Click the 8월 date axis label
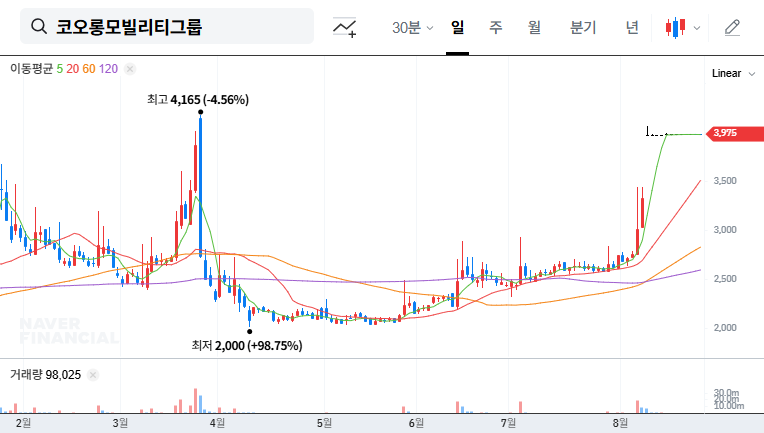 [x=620, y=423]
